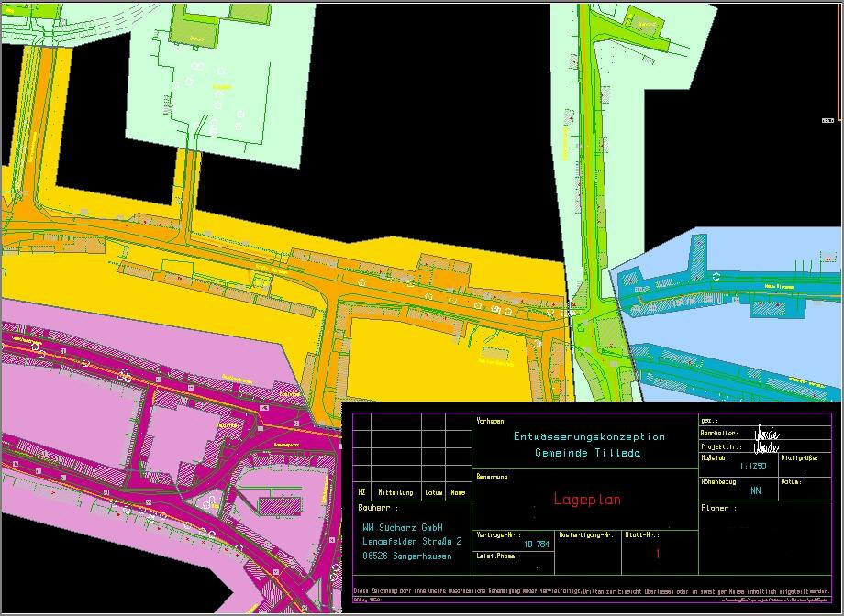The height and width of the screenshot is (616, 844).
Task: Click the contract number 10 784
Action: pos(537,544)
